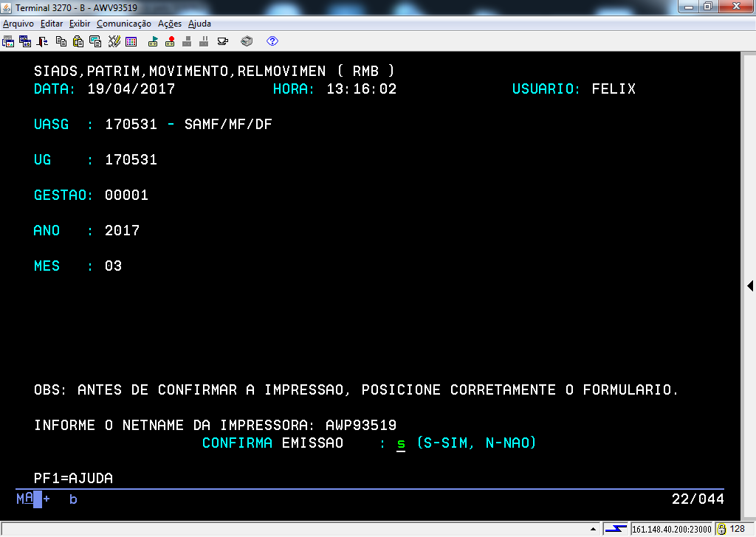756x537 pixels.
Task: Click the screen title SIADS,PATRIM,MOVIMENTO,RELMOVIMEN
Action: click(x=180, y=72)
